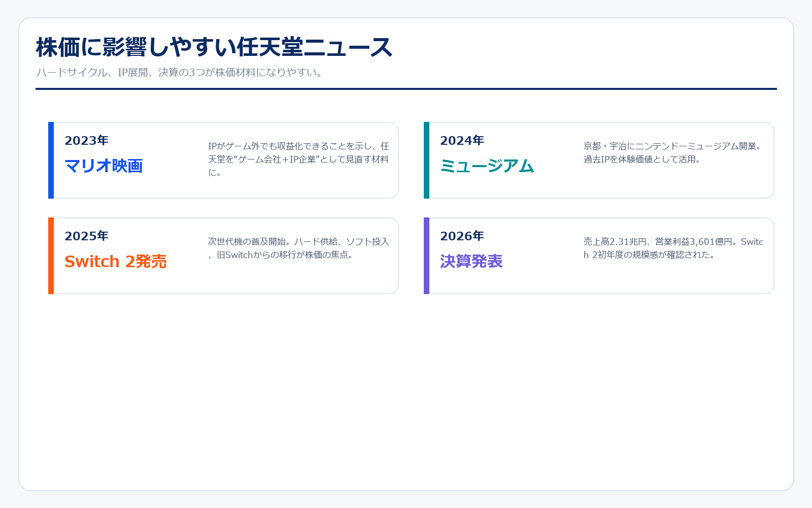The width and height of the screenshot is (812, 508).
Task: Click the description starting 京都・宇治に
Action: click(x=673, y=152)
